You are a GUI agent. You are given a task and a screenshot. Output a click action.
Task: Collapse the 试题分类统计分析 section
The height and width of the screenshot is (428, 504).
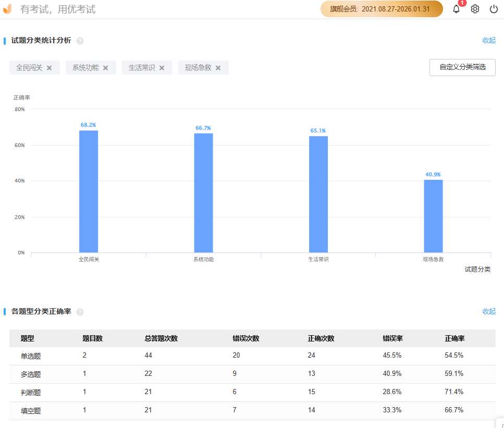[489, 40]
